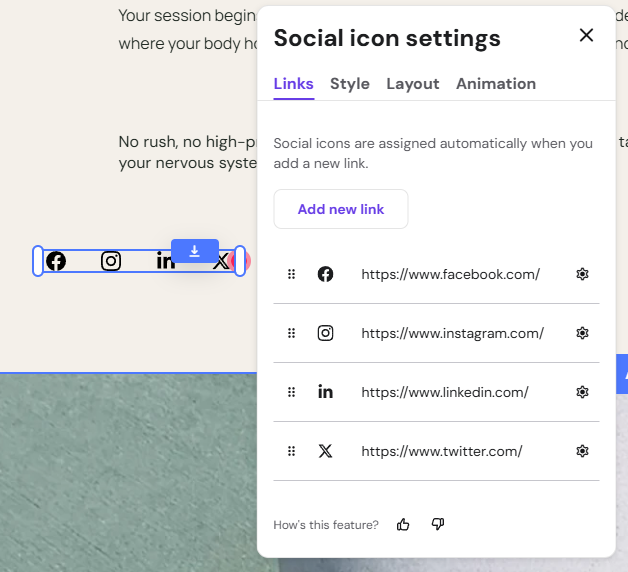Open settings gear for LinkedIn link
The image size is (628, 572).
[x=582, y=392]
